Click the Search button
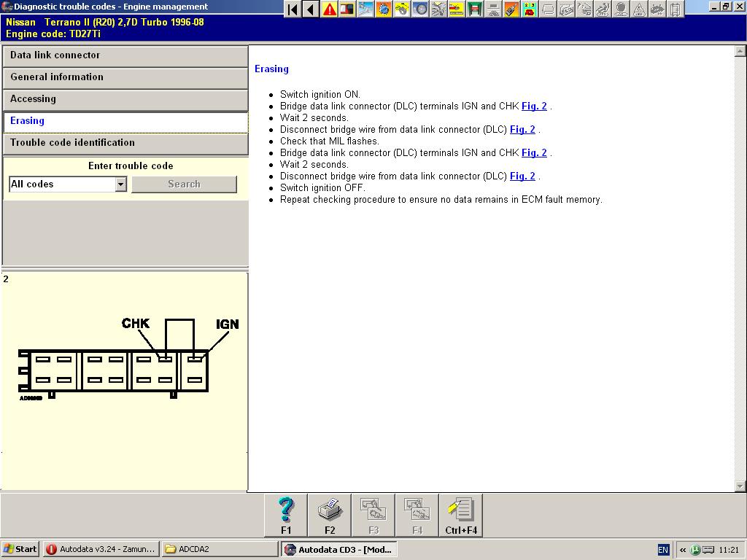The height and width of the screenshot is (560, 747). point(184,184)
